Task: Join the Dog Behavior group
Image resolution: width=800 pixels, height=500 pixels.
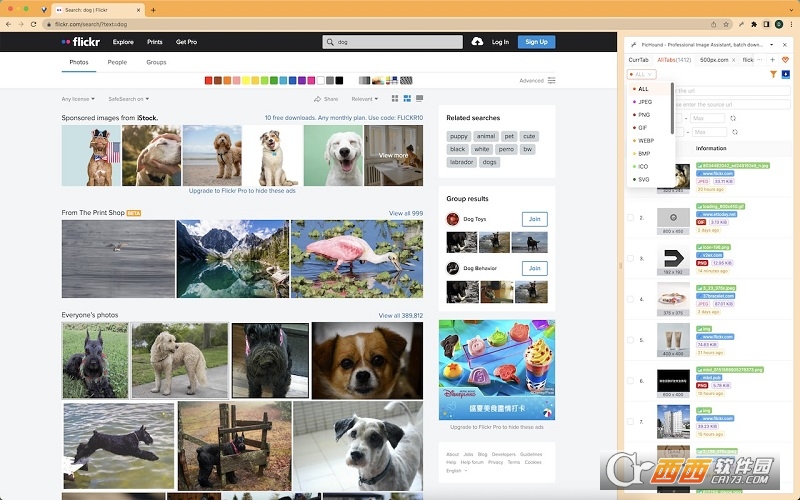Action: tap(535, 268)
